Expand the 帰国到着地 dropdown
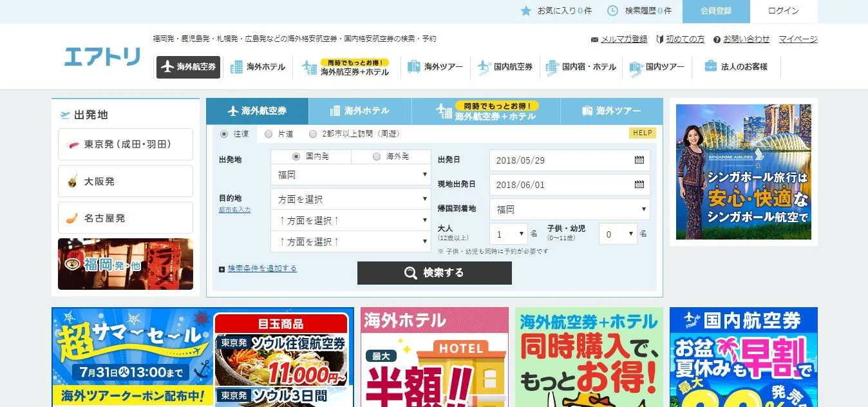 [570, 209]
